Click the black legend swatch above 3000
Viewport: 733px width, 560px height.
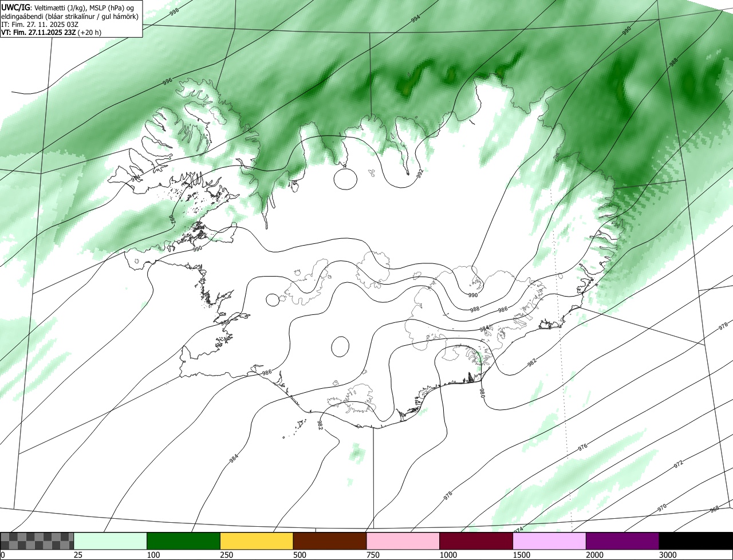point(696,541)
